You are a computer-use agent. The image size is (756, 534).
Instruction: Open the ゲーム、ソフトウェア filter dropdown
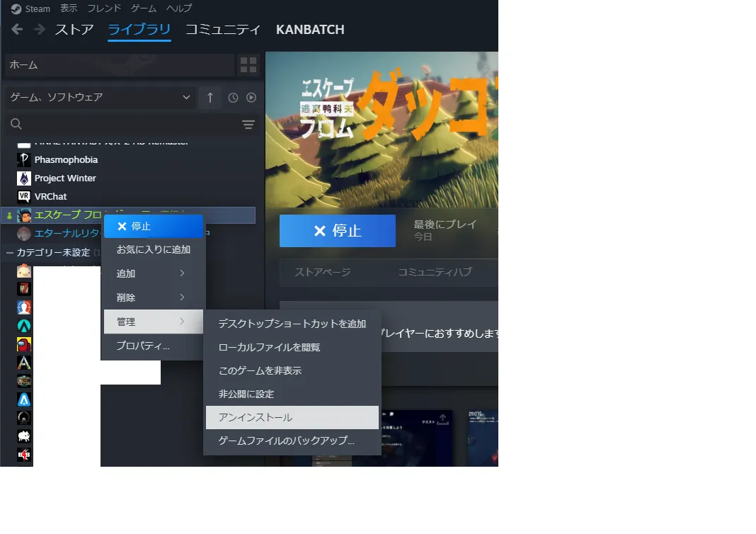100,98
